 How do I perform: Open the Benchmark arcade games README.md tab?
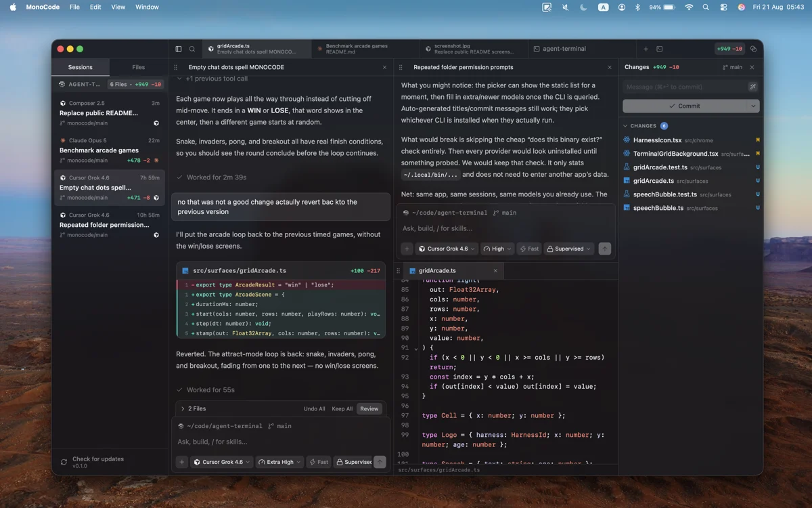pyautogui.click(x=365, y=49)
